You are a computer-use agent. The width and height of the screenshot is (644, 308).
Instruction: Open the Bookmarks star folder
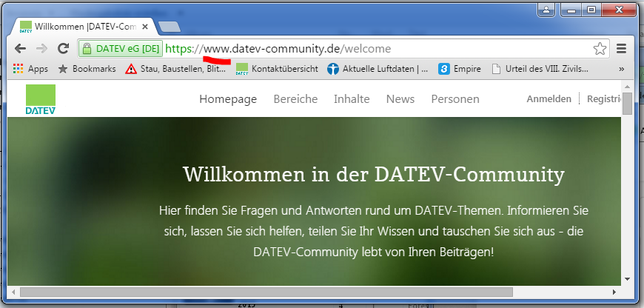[x=87, y=69]
